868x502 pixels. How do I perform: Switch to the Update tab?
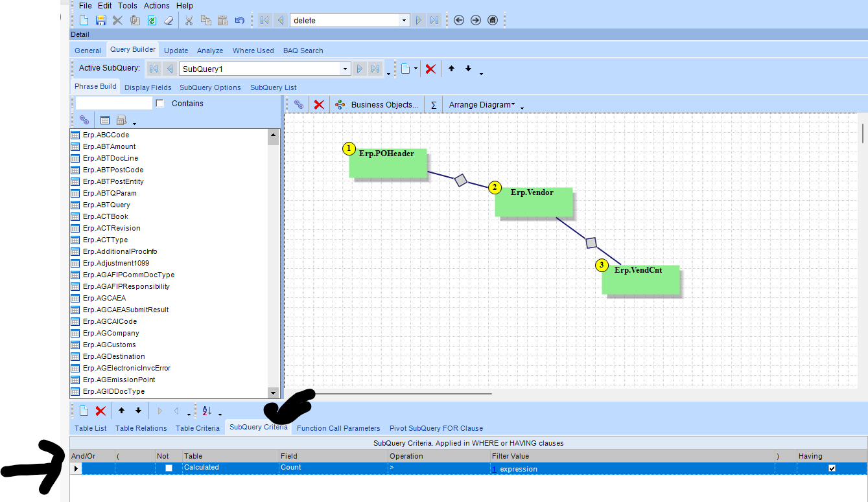(176, 51)
